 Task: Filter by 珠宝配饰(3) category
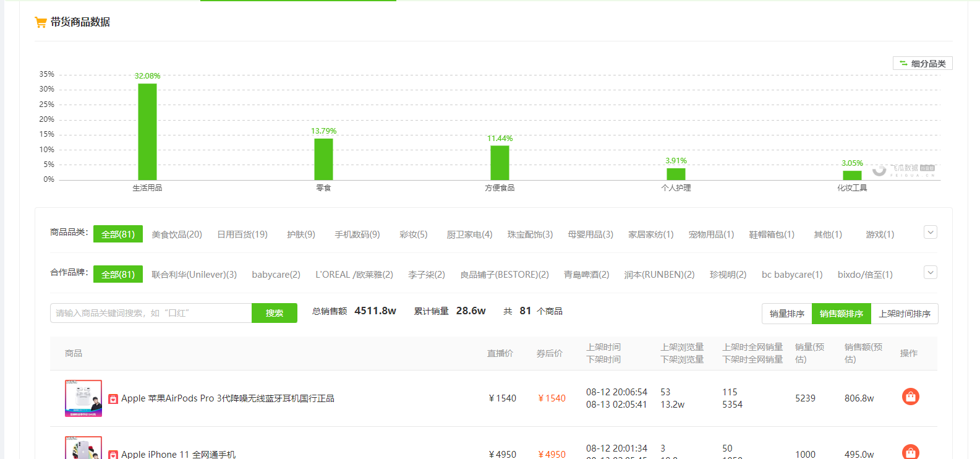click(x=530, y=234)
